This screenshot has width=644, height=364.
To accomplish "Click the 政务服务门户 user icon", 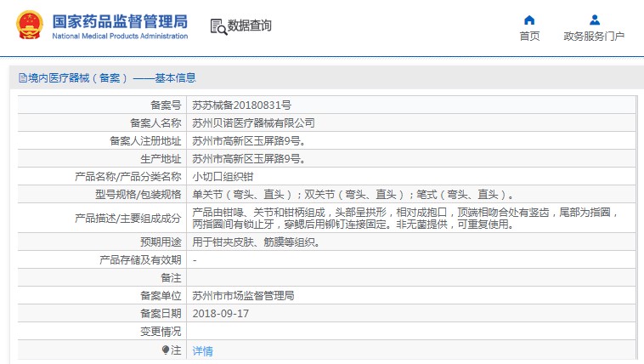I will [595, 20].
